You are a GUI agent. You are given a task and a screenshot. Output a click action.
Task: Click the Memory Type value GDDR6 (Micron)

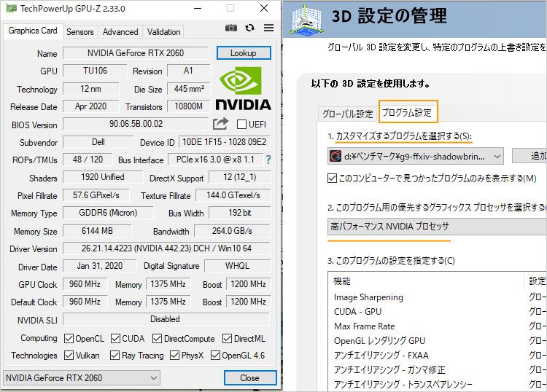coord(108,213)
